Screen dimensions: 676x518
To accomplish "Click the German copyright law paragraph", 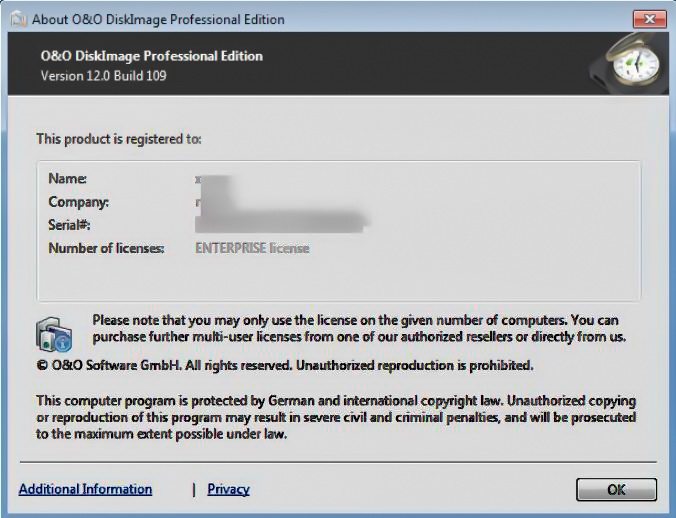I will click(336, 417).
